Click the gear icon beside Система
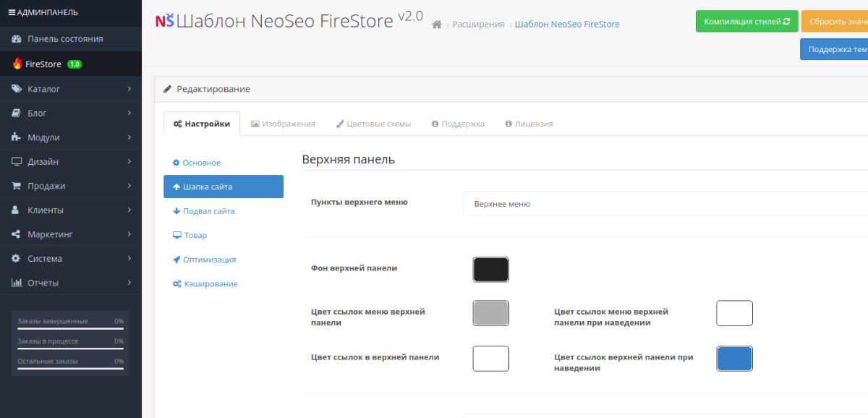Viewport: 868px width, 418px height. pos(16,259)
